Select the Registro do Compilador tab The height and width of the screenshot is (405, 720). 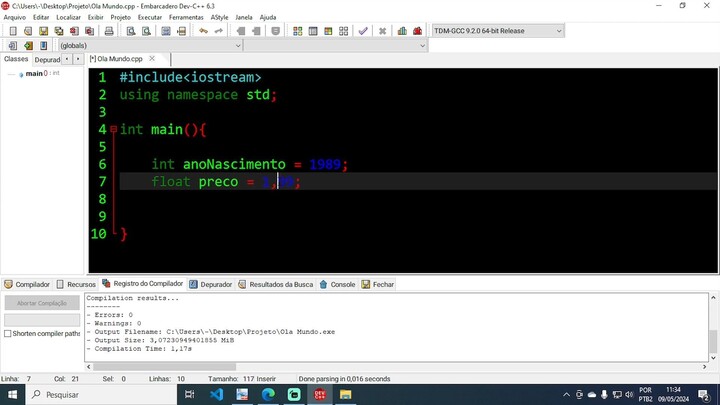[x=143, y=284]
